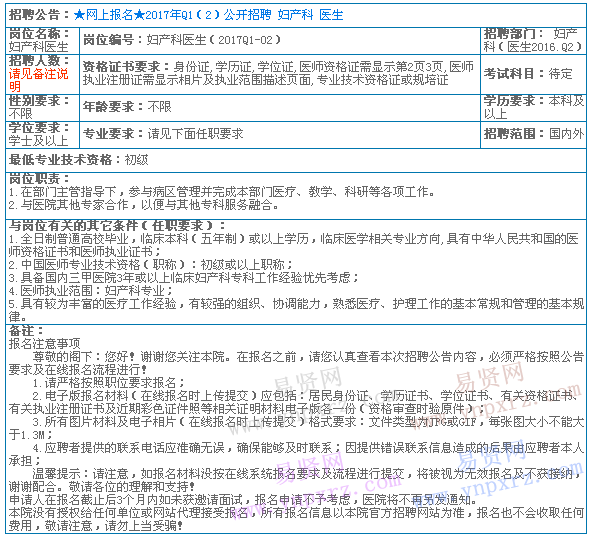Screen dimensions: 594x542
Task: Click the 最低专业技术资格 初级 row
Action: pyautogui.click(x=296, y=160)
